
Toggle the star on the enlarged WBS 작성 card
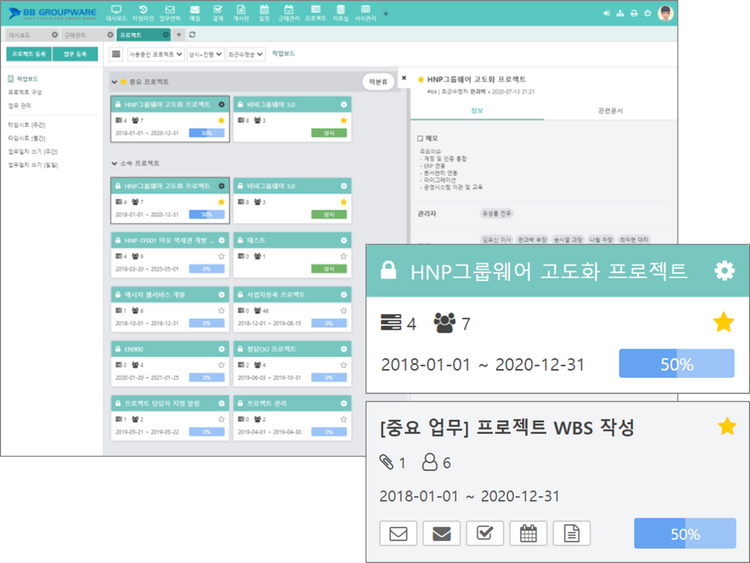click(727, 426)
